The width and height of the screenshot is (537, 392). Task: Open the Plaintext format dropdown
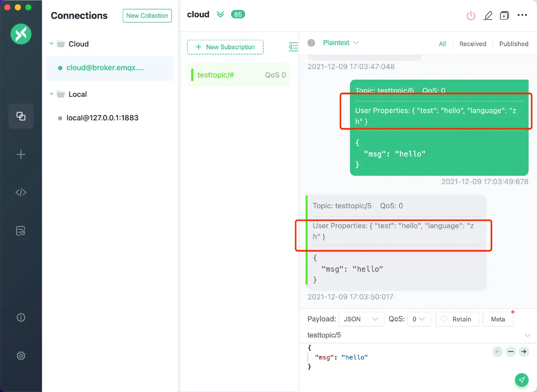(341, 43)
